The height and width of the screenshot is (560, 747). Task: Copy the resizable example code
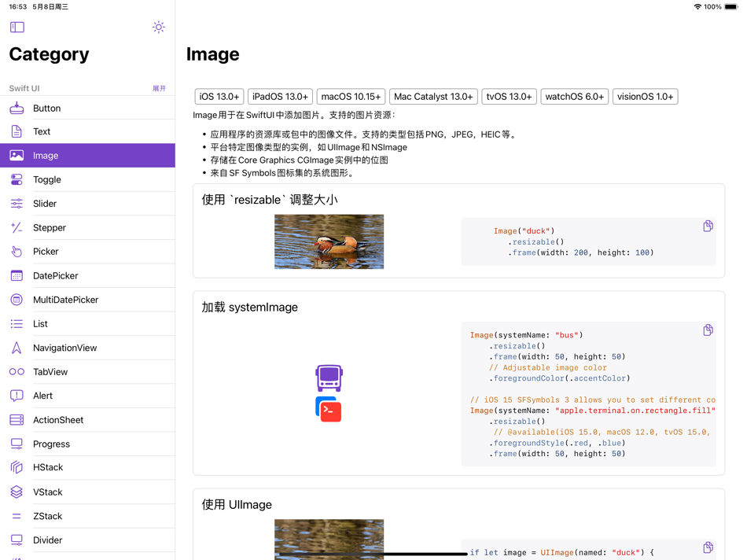(x=708, y=226)
